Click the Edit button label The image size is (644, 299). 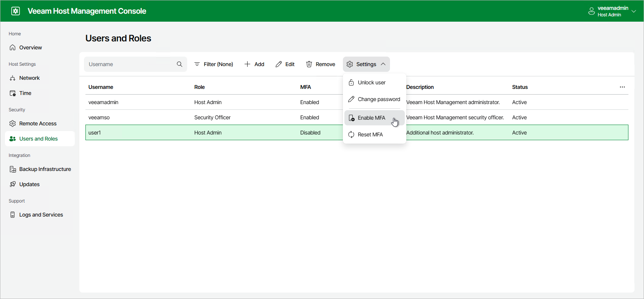pyautogui.click(x=290, y=64)
